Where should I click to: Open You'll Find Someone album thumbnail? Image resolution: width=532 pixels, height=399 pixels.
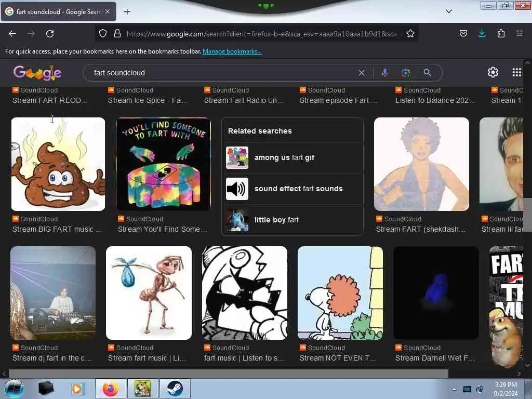(x=163, y=164)
